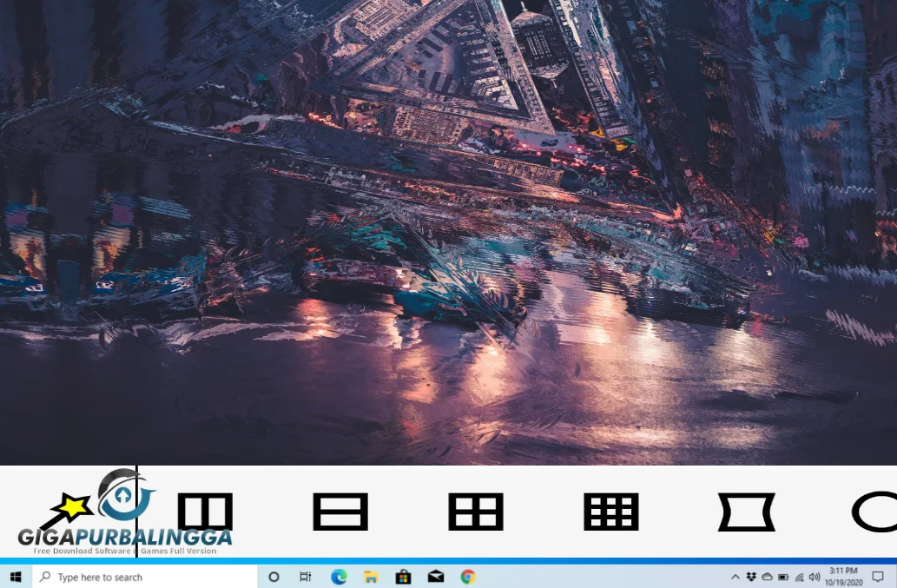
Task: Open the Microsoft Store app
Action: click(x=403, y=576)
